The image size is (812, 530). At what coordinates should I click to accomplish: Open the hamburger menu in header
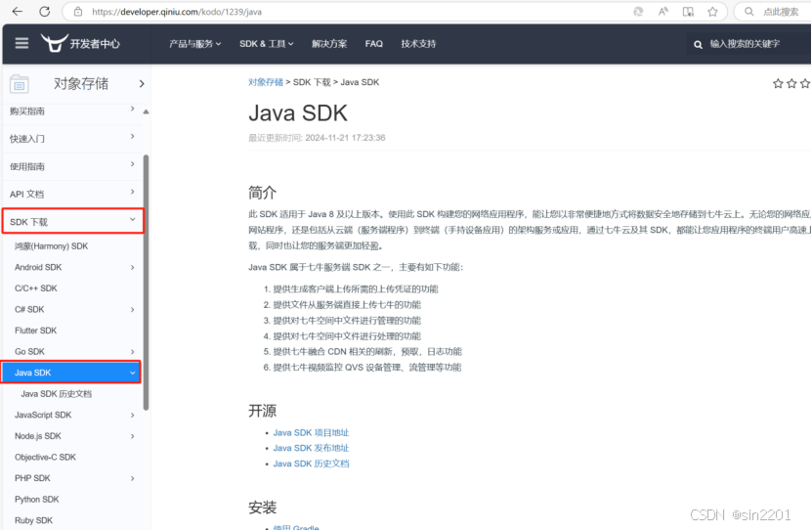pyautogui.click(x=21, y=43)
